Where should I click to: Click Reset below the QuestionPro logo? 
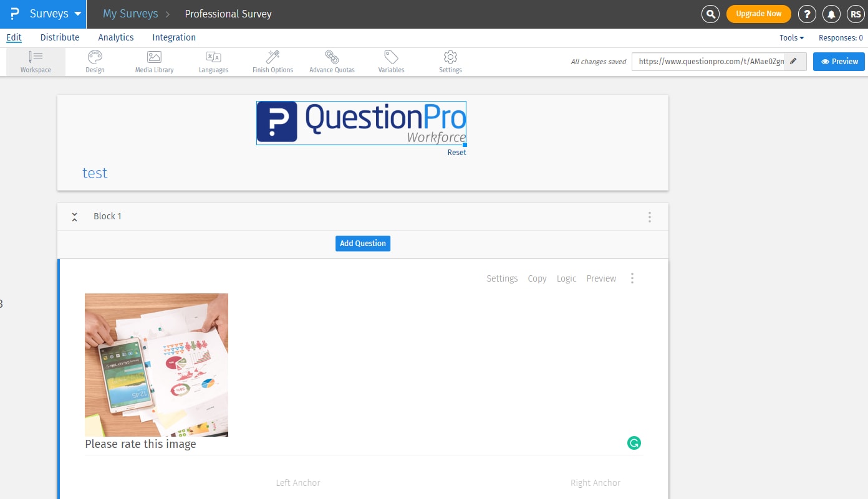tap(456, 152)
